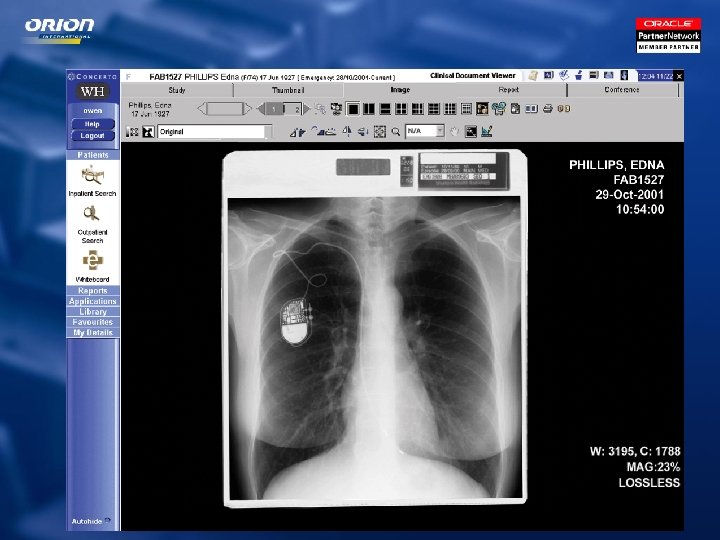Select image 2 in the series pager
This screenshot has height=540, width=720.
point(292,109)
